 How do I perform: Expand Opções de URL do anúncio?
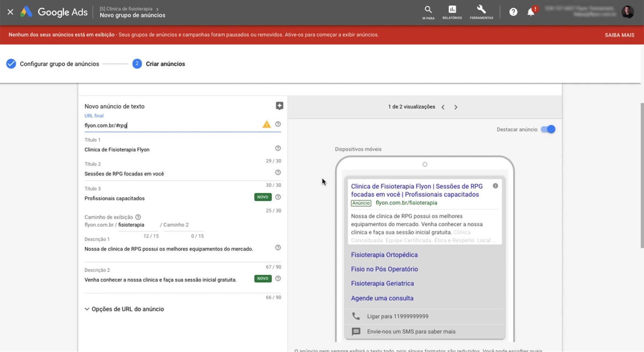(x=124, y=309)
